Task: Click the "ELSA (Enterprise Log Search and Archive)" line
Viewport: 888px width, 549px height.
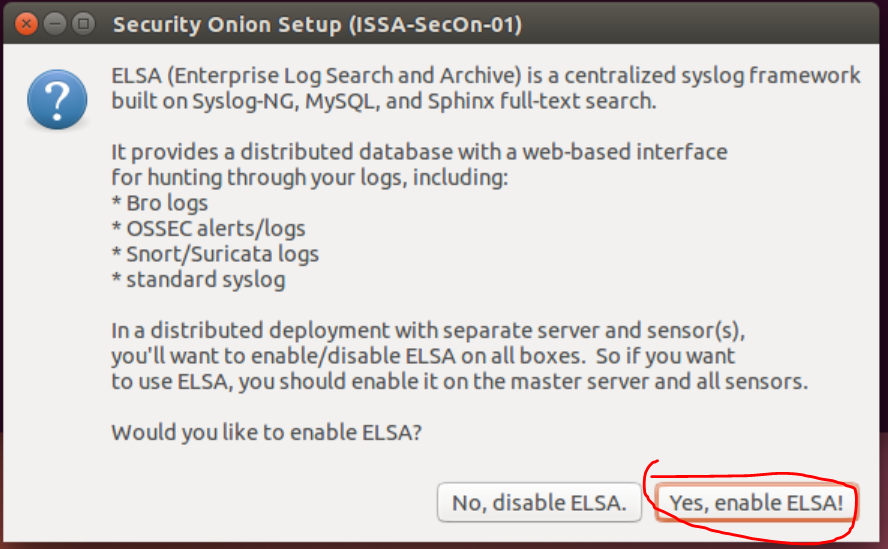Action: click(485, 76)
